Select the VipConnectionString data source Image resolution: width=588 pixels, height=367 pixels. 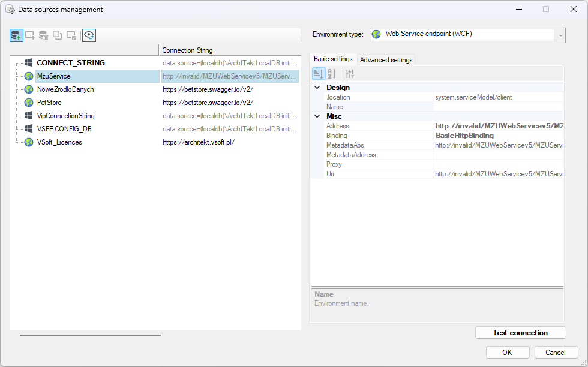tap(65, 116)
